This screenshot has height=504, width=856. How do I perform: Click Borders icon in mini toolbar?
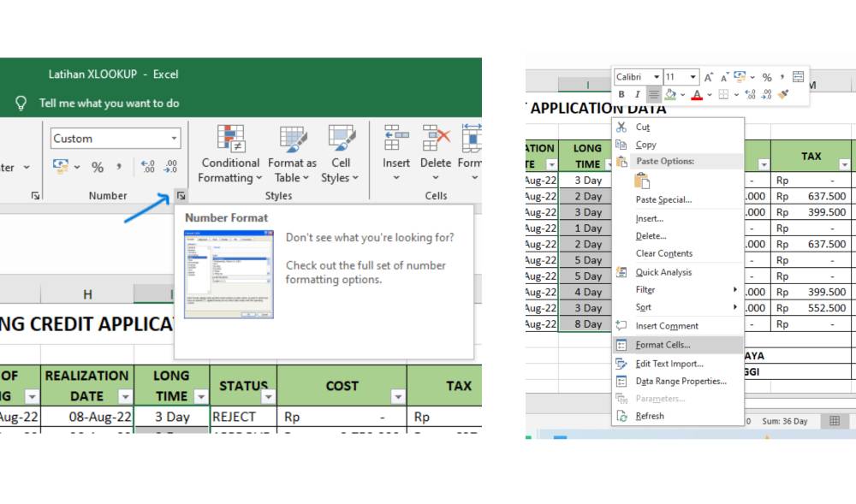point(723,94)
